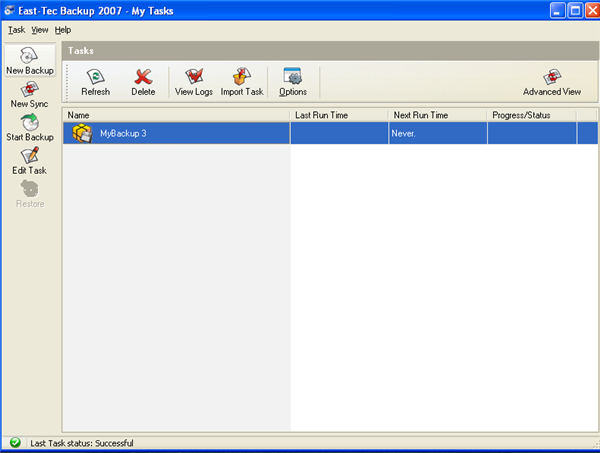600x453 pixels.
Task: Start Backup from the sidebar
Action: pos(29,128)
